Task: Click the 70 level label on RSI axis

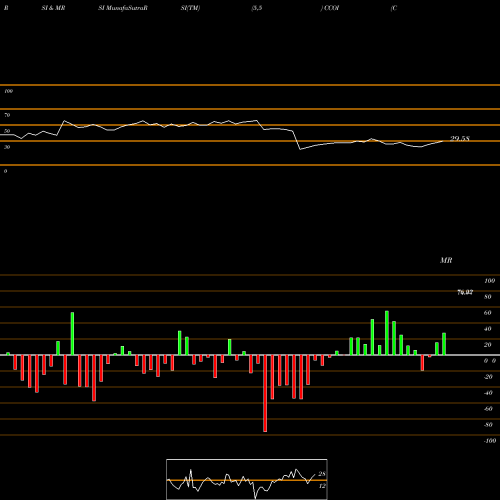Action: point(7,115)
